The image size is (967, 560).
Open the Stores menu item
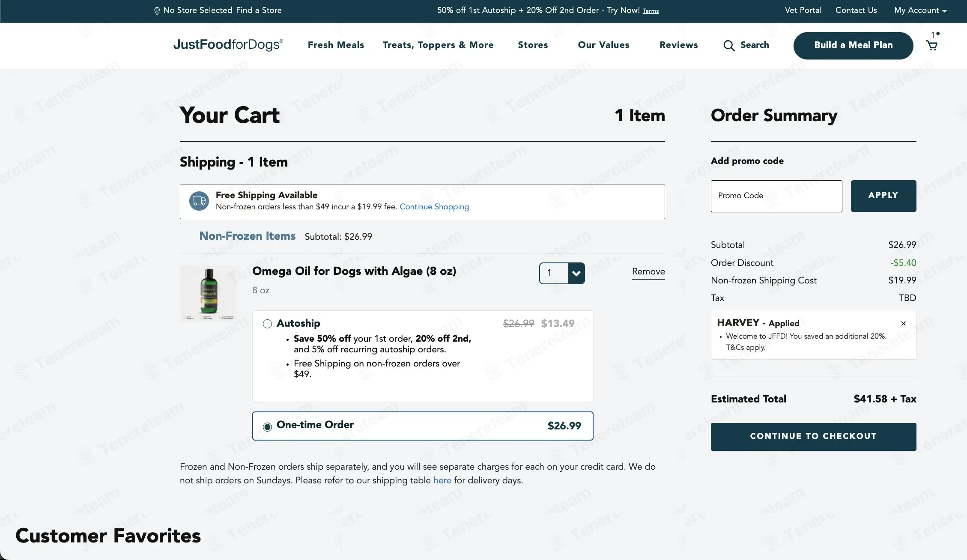(533, 45)
